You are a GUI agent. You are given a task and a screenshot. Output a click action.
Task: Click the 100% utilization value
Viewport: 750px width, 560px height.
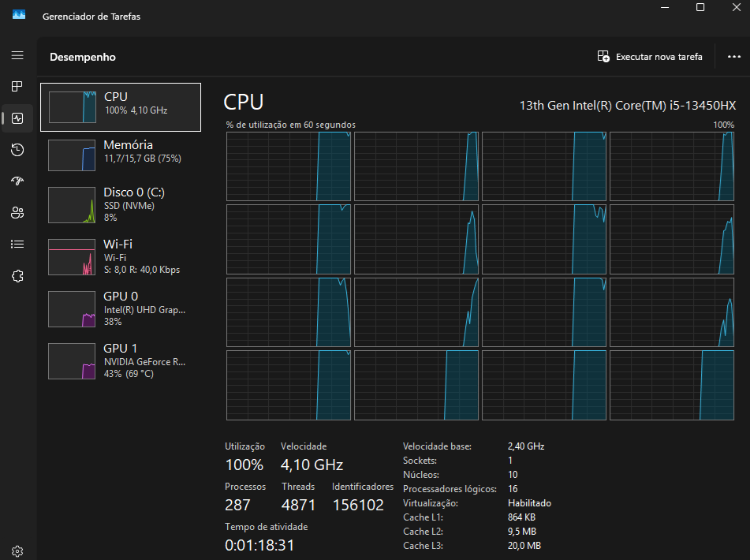click(244, 465)
